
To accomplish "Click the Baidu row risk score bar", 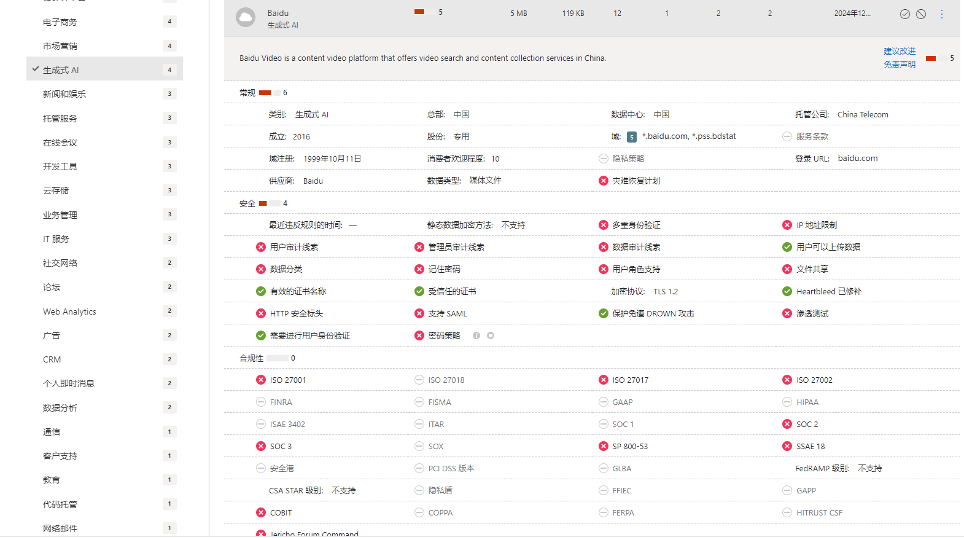I will click(425, 12).
